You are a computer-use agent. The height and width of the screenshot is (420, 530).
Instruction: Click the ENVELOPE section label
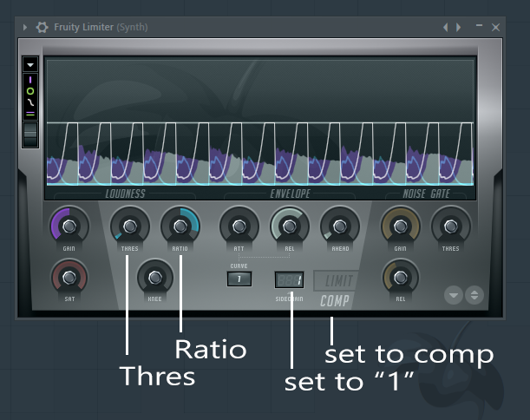[x=290, y=194]
